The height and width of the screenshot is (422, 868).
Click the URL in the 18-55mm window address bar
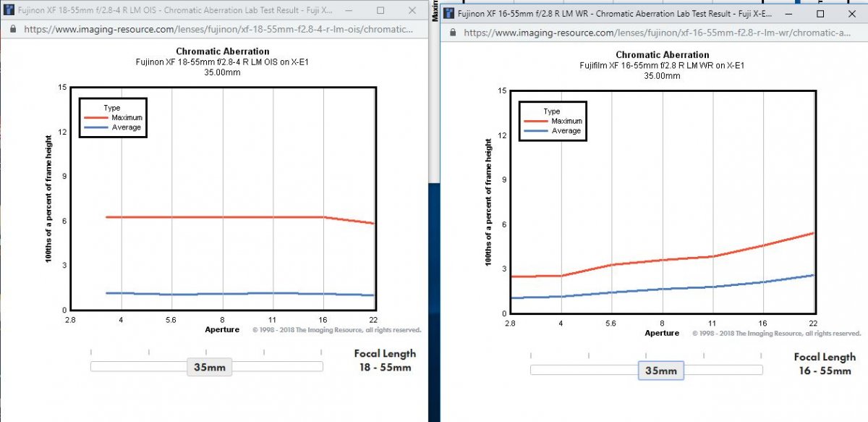tap(219, 30)
